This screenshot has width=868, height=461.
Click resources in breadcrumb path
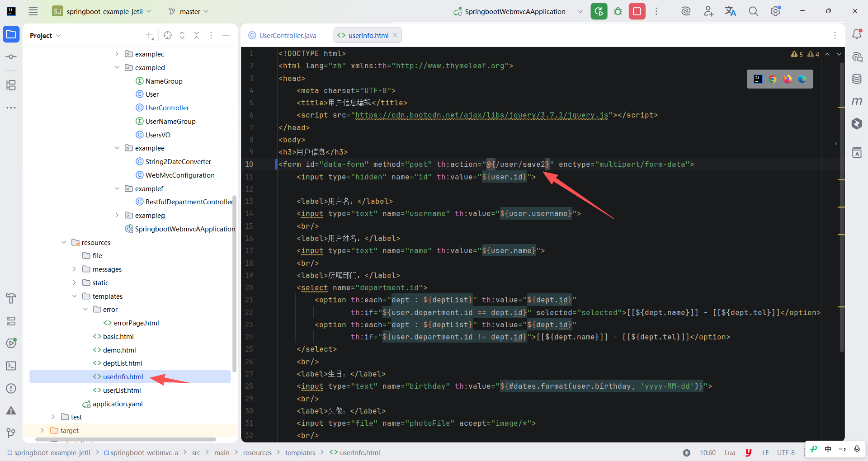pyautogui.click(x=257, y=452)
